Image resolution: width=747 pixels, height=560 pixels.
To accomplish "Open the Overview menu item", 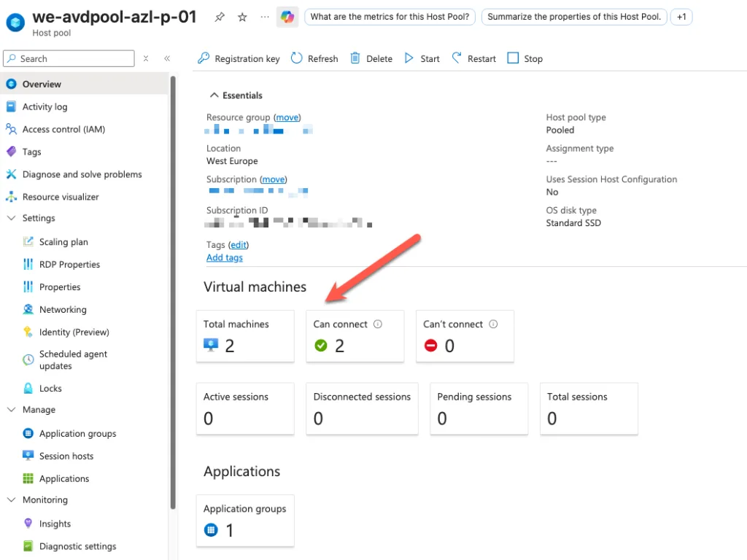I will point(84,85).
